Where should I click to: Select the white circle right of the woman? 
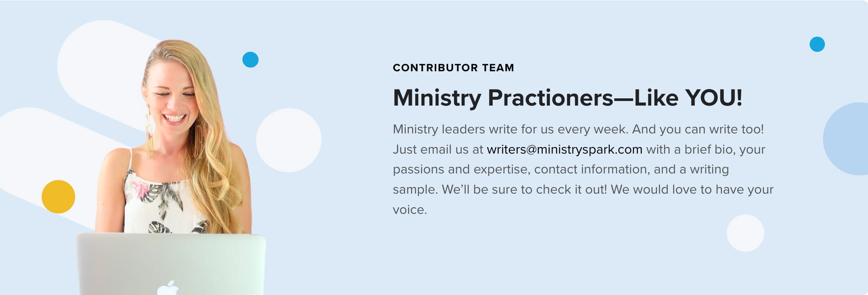click(x=289, y=140)
